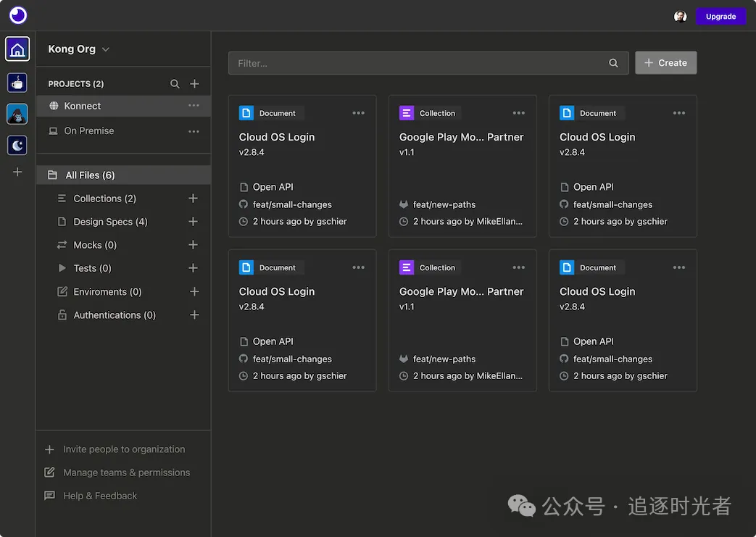Image resolution: width=756 pixels, height=537 pixels.
Task: Select All Files in the sidebar
Action: pos(90,175)
